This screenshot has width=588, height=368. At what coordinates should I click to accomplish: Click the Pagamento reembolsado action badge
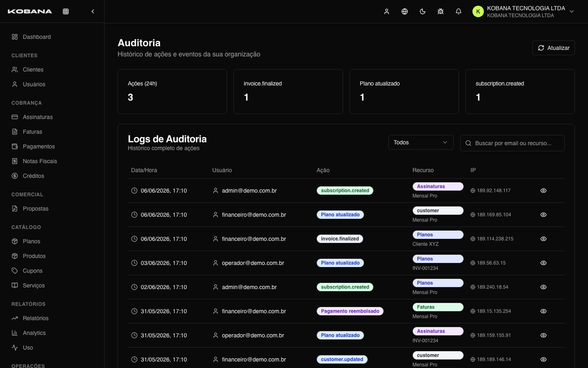click(x=350, y=311)
